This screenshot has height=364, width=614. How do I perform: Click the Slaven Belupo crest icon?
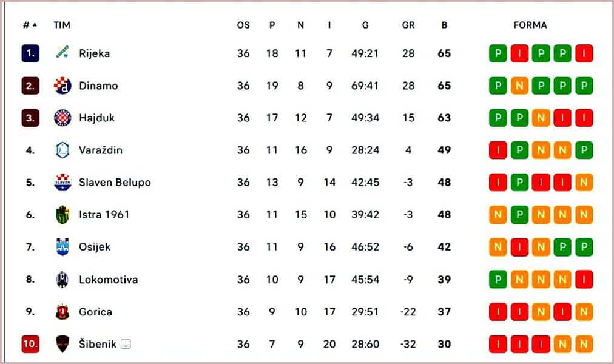(x=62, y=182)
